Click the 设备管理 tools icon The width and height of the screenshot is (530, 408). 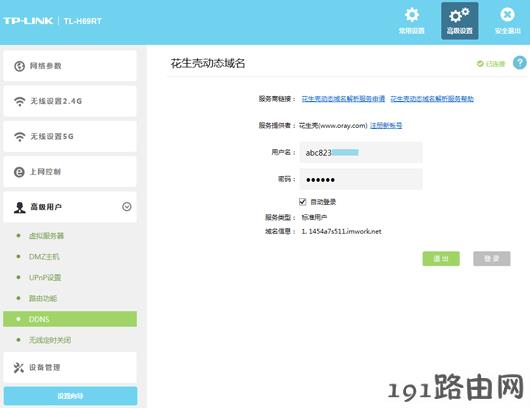(x=19, y=368)
